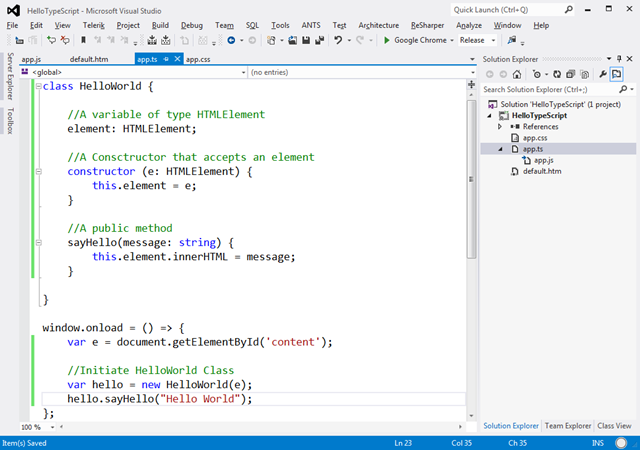Click the Visual Studio logo icon
The image size is (640, 450).
point(13,11)
